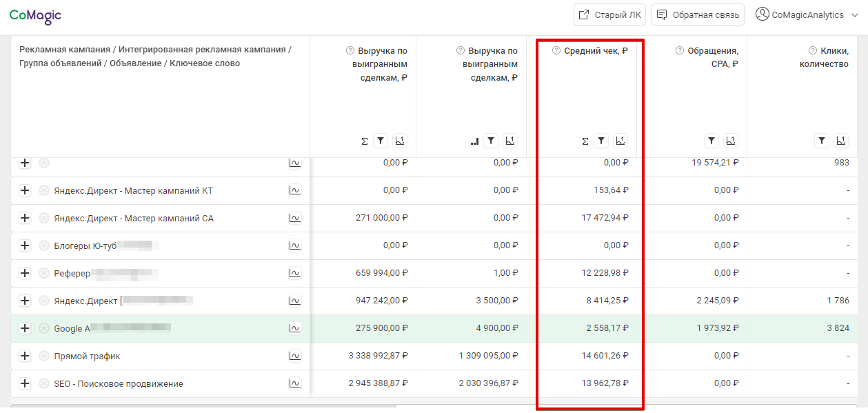
Task: Click the 17 472,94 ₽ cell
Action: pos(605,218)
